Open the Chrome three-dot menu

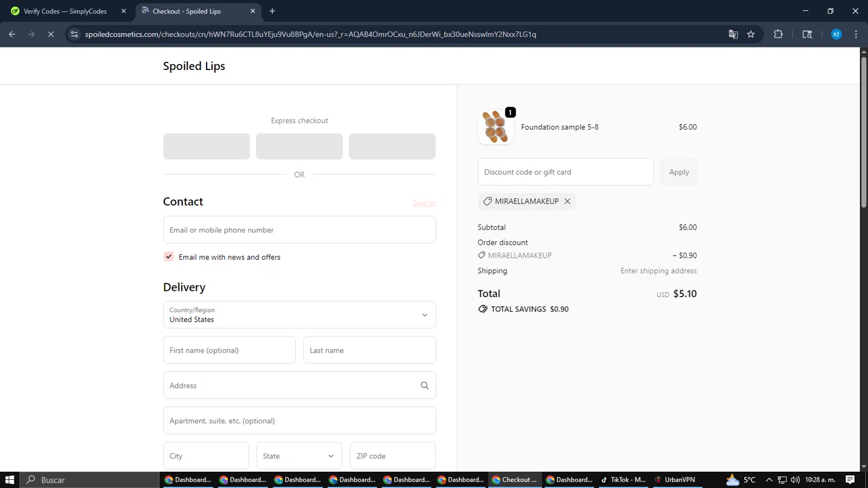[856, 34]
